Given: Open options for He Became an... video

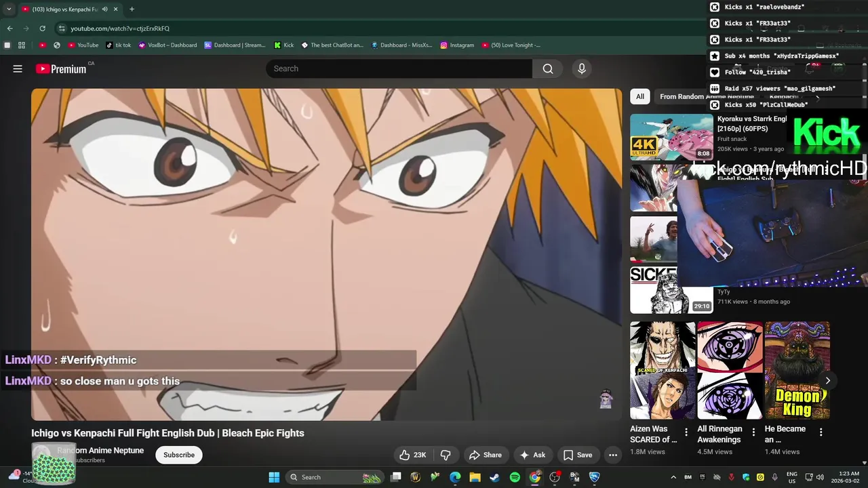Looking at the screenshot, I should coord(821,432).
